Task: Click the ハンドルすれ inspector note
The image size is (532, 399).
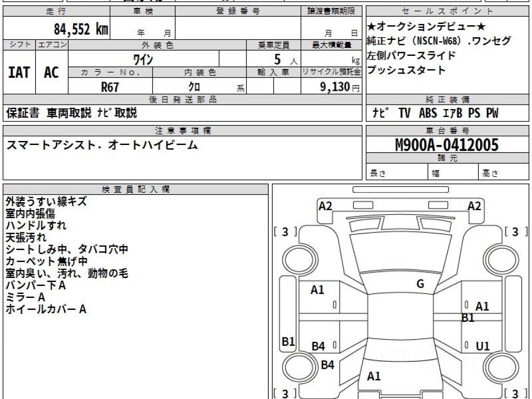Action: pyautogui.click(x=36, y=225)
